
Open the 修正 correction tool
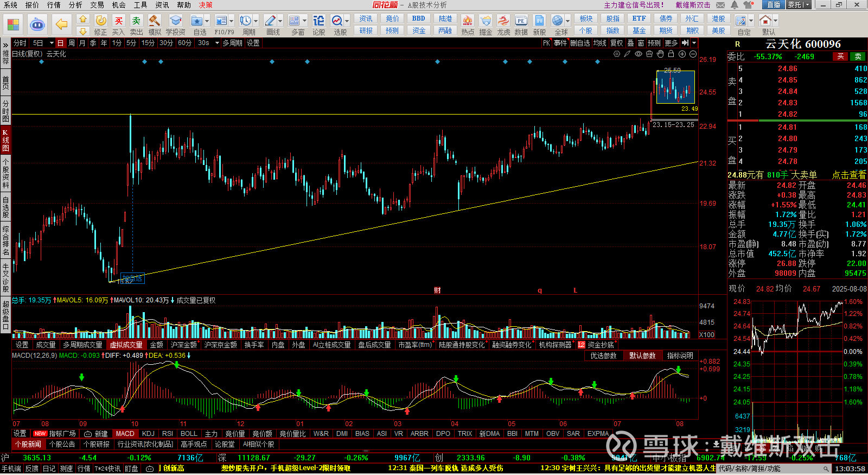(x=101, y=25)
